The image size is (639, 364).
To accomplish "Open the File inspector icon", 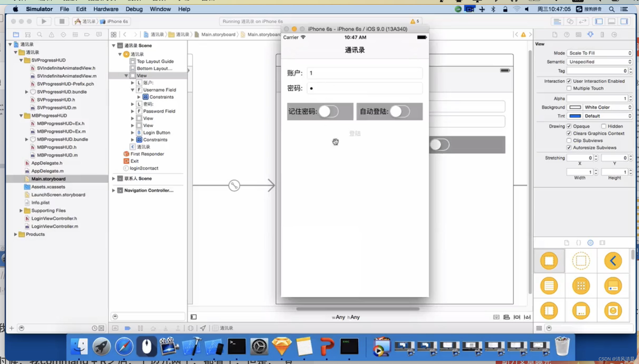I will [555, 35].
